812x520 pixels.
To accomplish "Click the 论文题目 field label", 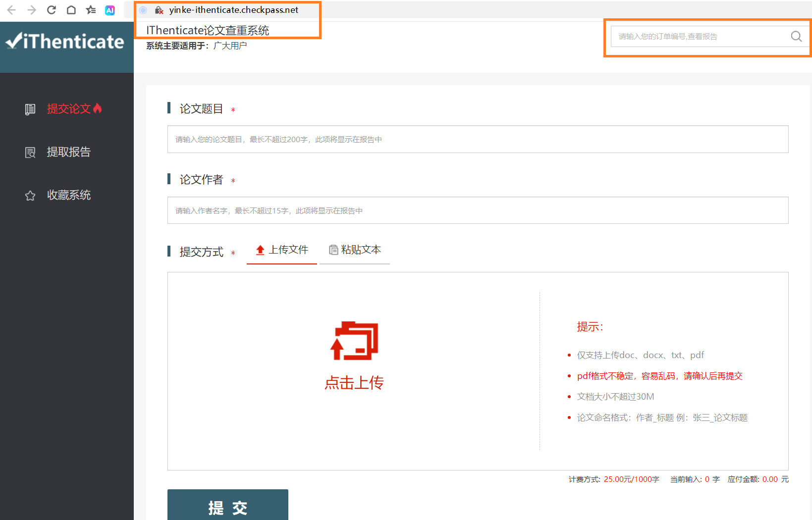I will pos(201,109).
